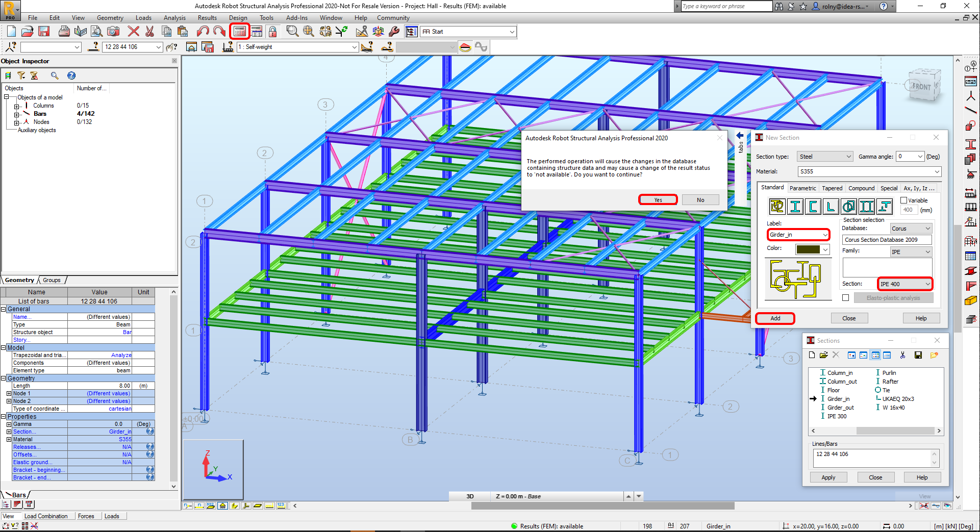Click the Calculations icon in the toolbar
The image size is (980, 532).
(x=239, y=32)
